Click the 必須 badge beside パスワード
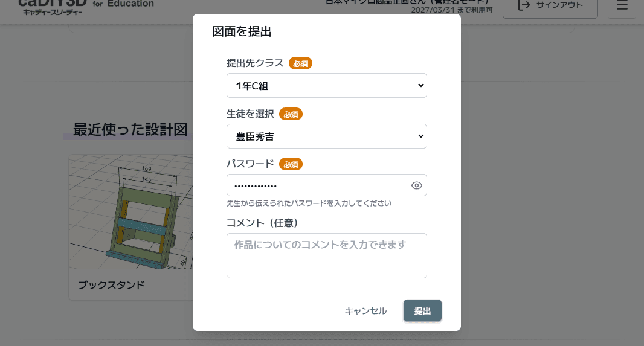 (291, 164)
